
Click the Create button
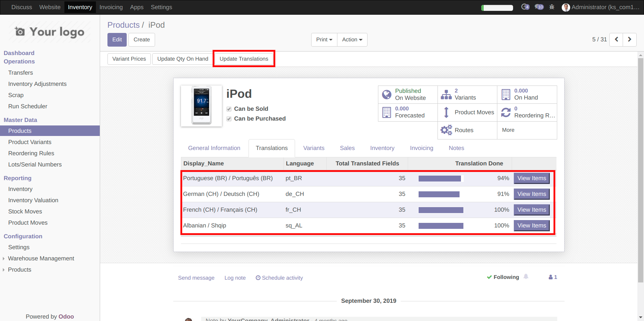[142, 40]
